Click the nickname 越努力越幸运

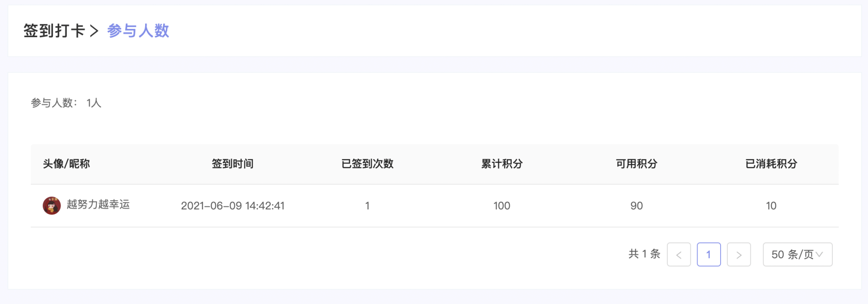[x=98, y=204]
